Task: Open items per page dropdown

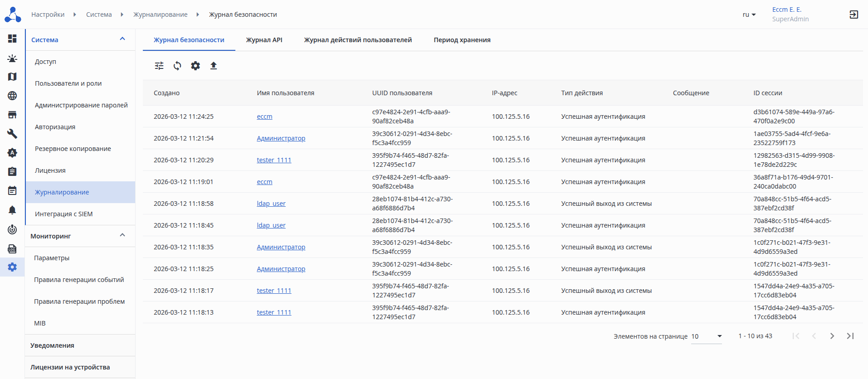Action: coord(706,336)
